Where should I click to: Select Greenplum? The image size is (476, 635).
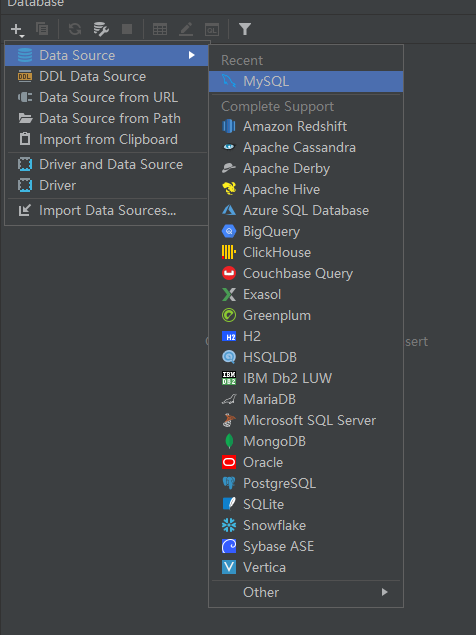click(x=306, y=315)
